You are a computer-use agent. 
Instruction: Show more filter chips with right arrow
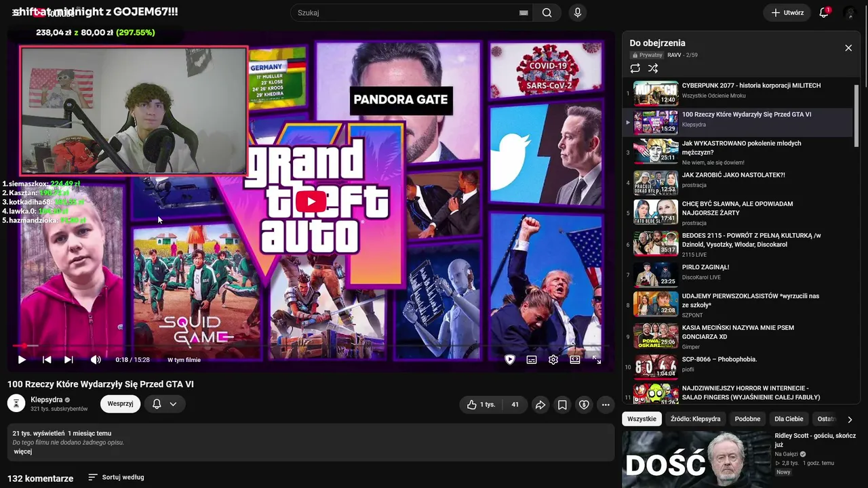point(850,420)
